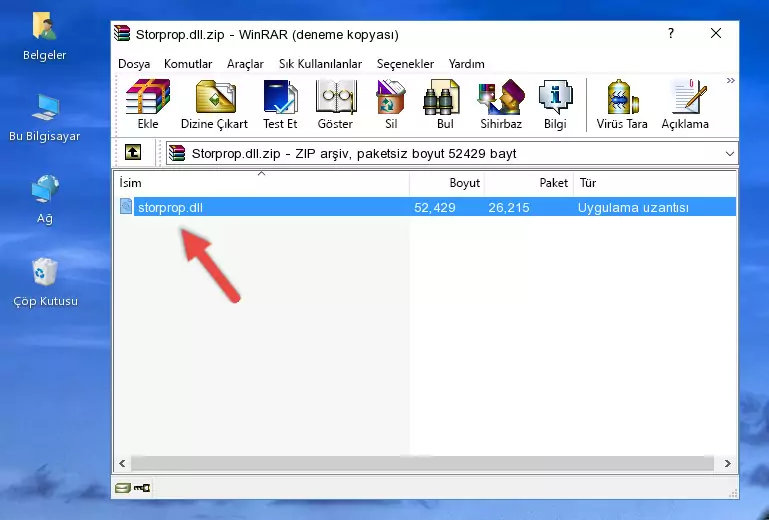Click the WinRAR title bar icon
Screen dimensions: 769x520
122,33
